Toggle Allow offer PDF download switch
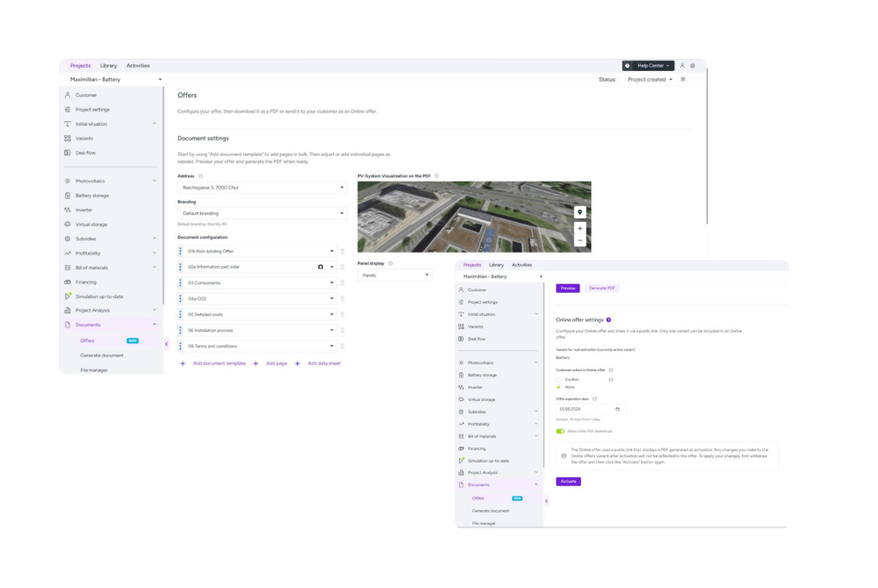This screenshot has height=588, width=878. (x=560, y=432)
